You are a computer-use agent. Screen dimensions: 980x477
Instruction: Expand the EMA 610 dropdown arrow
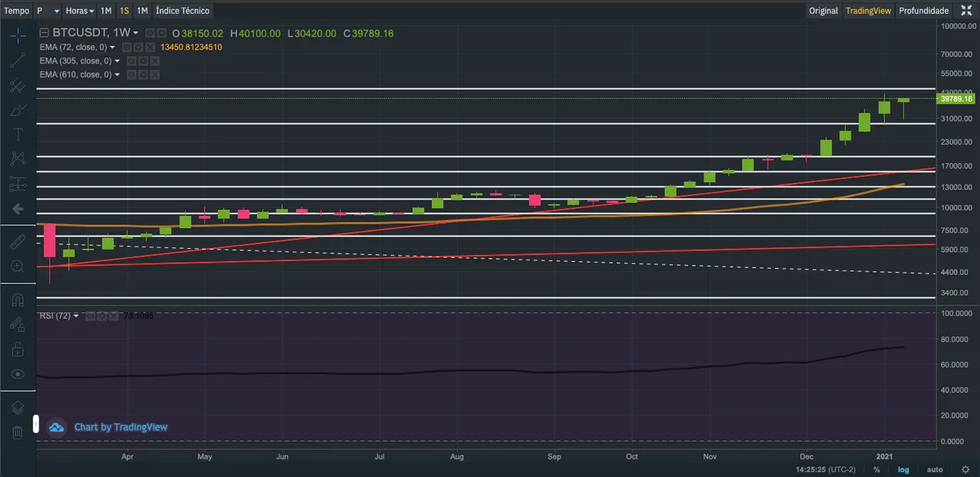(x=117, y=75)
